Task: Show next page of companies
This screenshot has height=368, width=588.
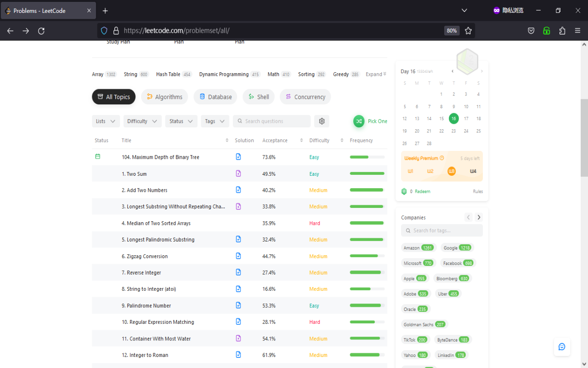Action: (x=478, y=217)
